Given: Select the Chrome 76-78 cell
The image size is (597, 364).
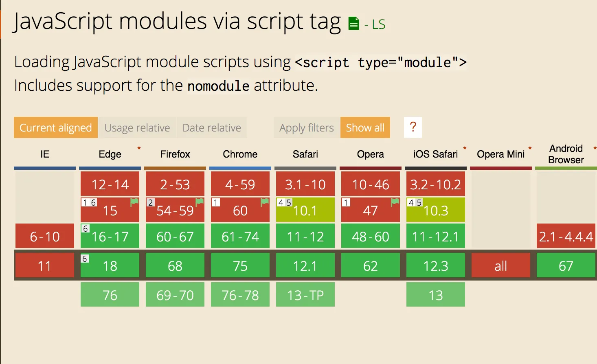Looking at the screenshot, I should point(240,295).
